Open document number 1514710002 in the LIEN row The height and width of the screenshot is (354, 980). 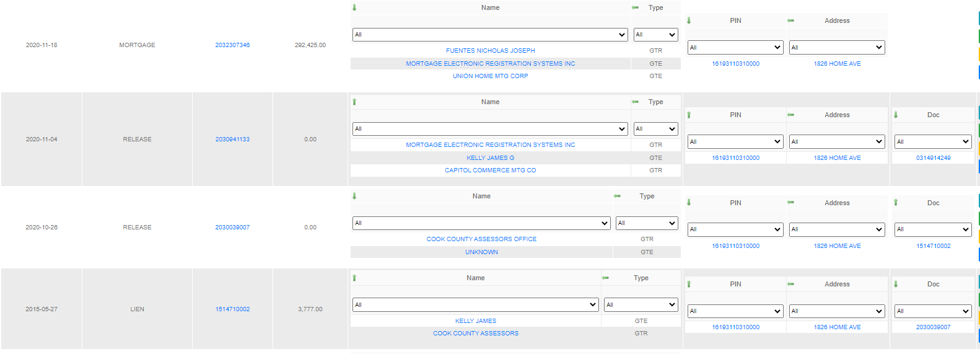tap(232, 309)
